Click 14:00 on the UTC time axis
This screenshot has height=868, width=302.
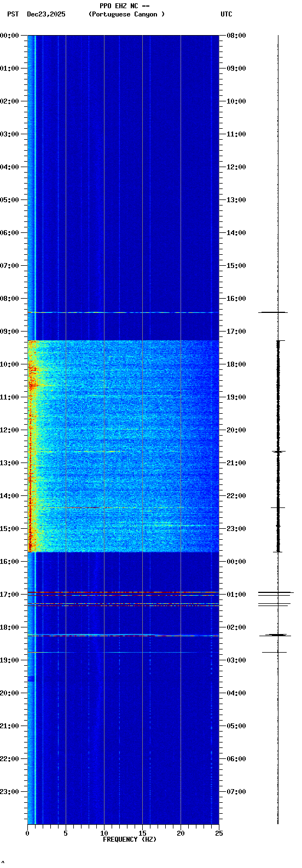[x=236, y=233]
